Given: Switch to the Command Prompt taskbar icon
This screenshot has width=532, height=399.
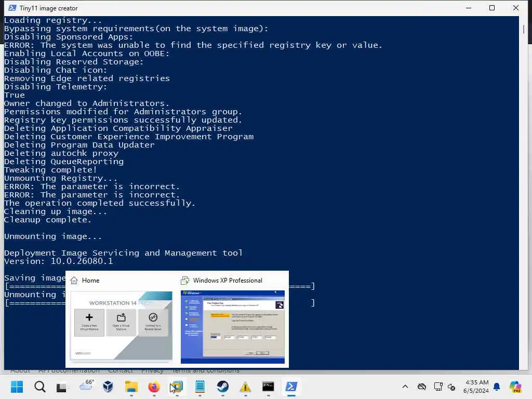Looking at the screenshot, I should [x=268, y=387].
